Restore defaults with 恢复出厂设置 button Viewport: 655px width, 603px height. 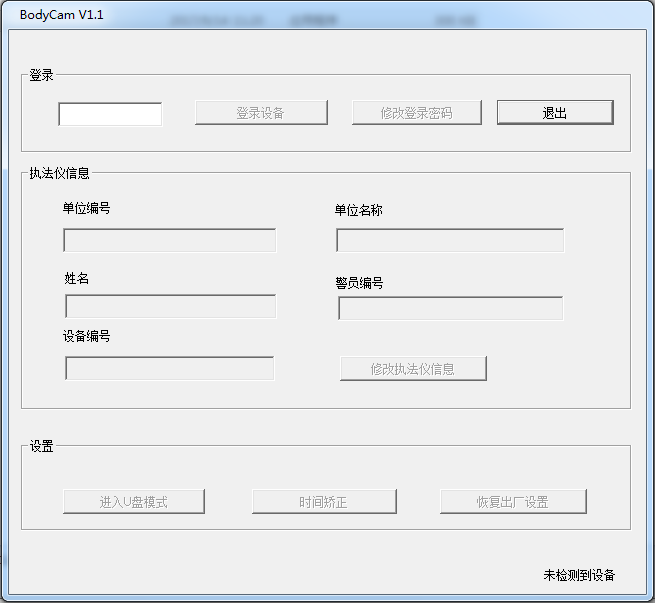(x=513, y=502)
